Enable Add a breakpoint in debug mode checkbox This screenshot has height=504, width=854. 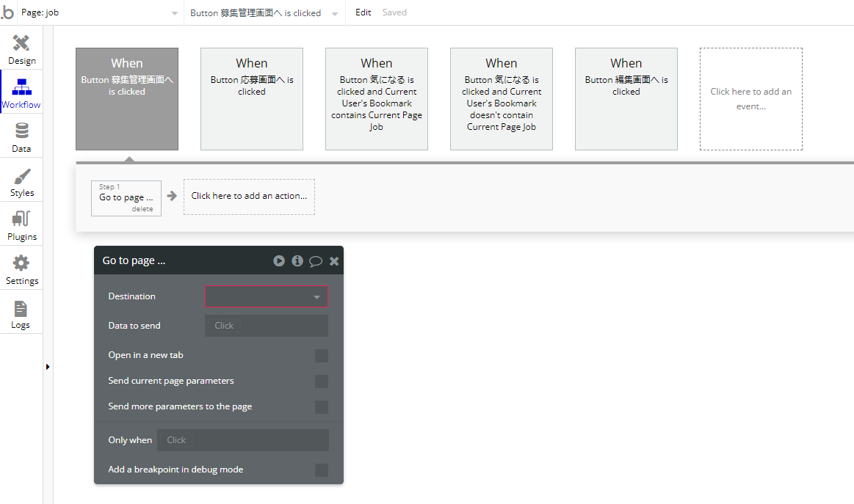tap(322, 470)
